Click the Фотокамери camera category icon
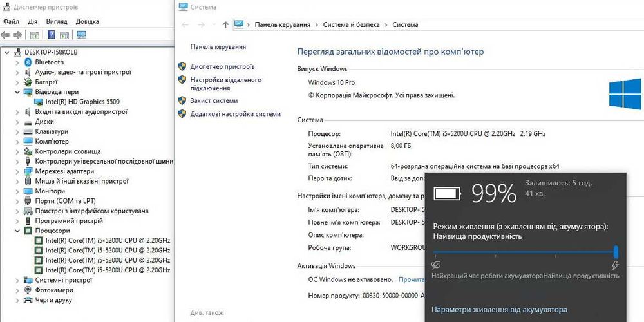Viewport: 644px width, 322px height. pos(28,290)
